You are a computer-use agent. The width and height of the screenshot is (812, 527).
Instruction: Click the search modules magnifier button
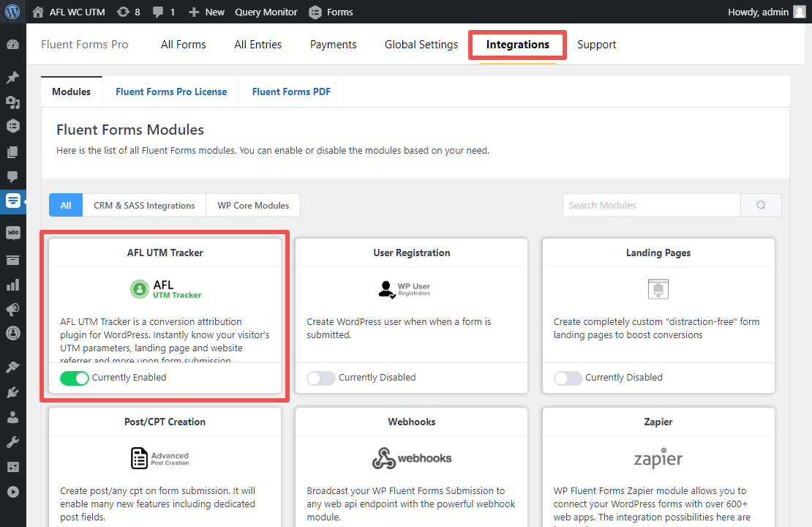pyautogui.click(x=761, y=205)
